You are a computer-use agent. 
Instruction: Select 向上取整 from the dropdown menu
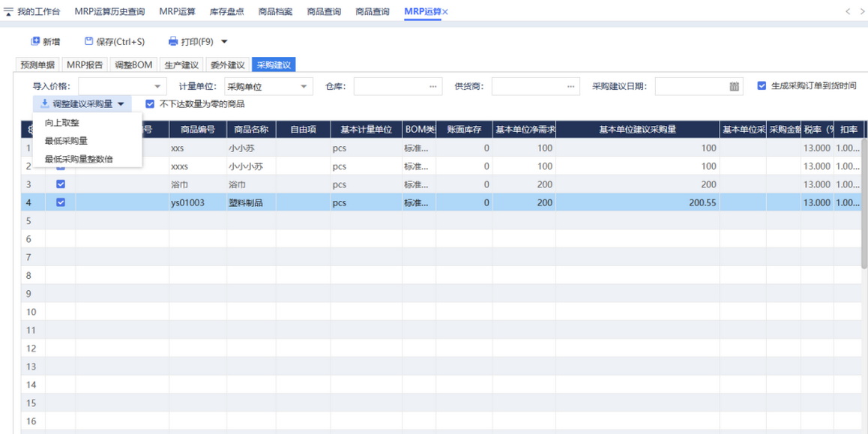[x=62, y=123]
